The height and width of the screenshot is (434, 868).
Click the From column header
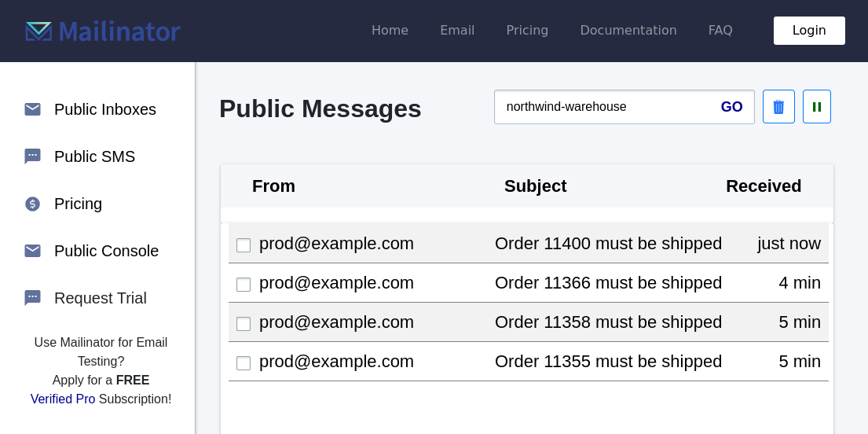coord(273,186)
